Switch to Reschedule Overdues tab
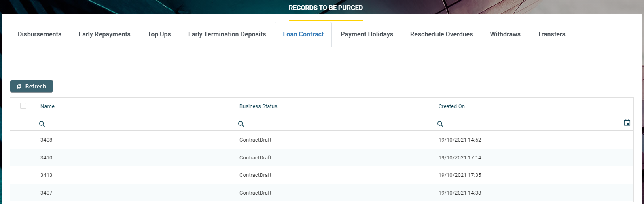Screen dimensions: 644x204 click(x=441, y=34)
